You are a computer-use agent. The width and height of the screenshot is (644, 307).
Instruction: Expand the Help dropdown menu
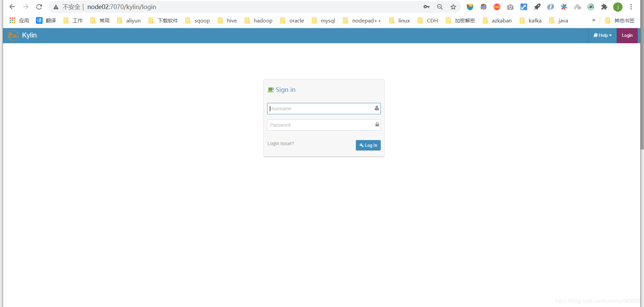coord(602,36)
